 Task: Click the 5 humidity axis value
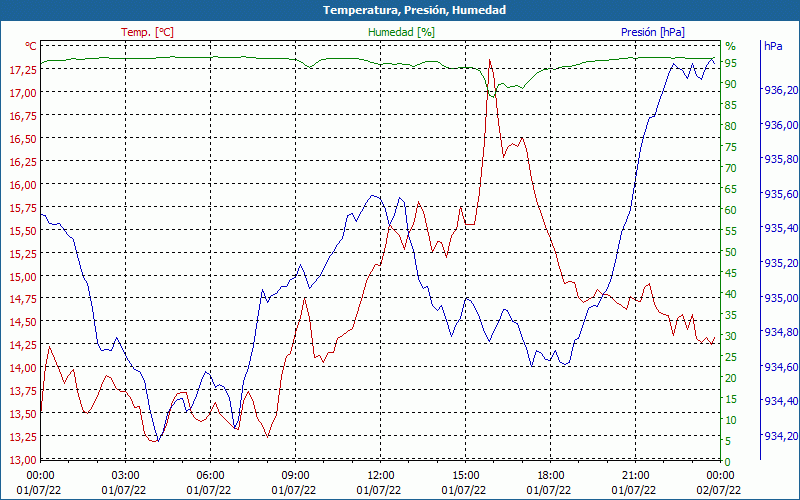click(728, 441)
